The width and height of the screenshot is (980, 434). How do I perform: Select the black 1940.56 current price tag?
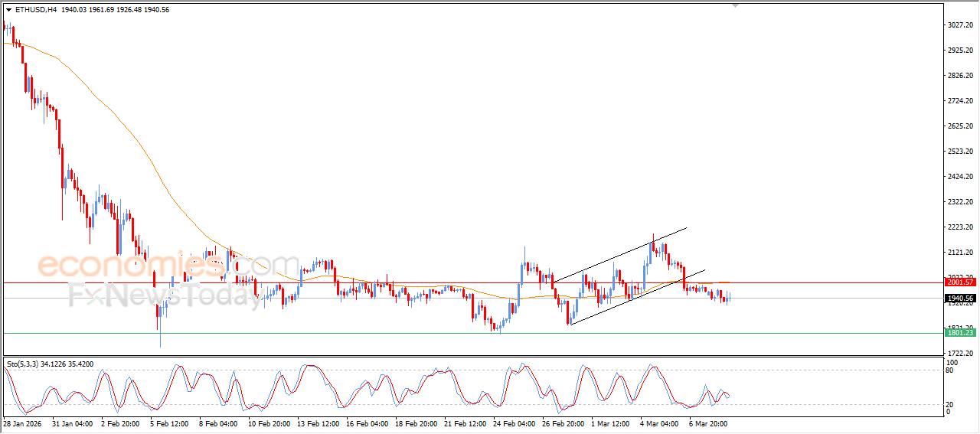pyautogui.click(x=960, y=299)
